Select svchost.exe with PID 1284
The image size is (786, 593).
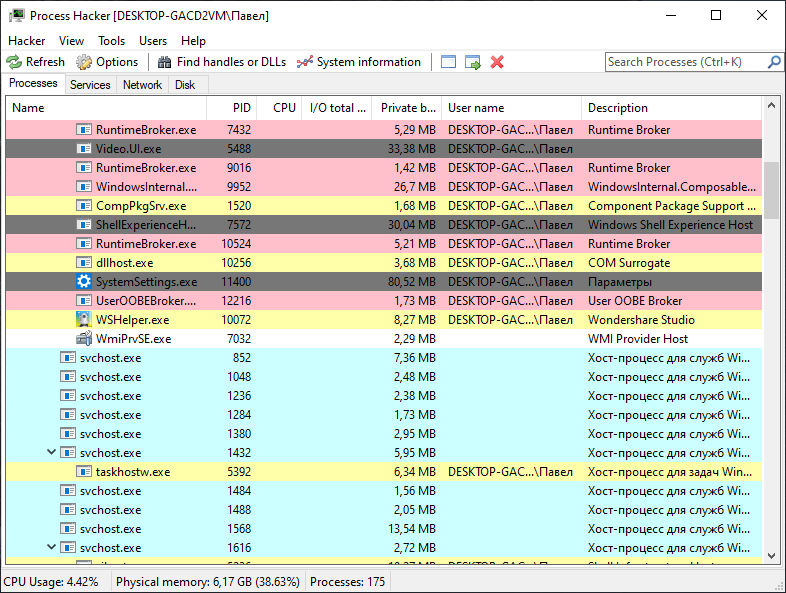[x=384, y=415]
